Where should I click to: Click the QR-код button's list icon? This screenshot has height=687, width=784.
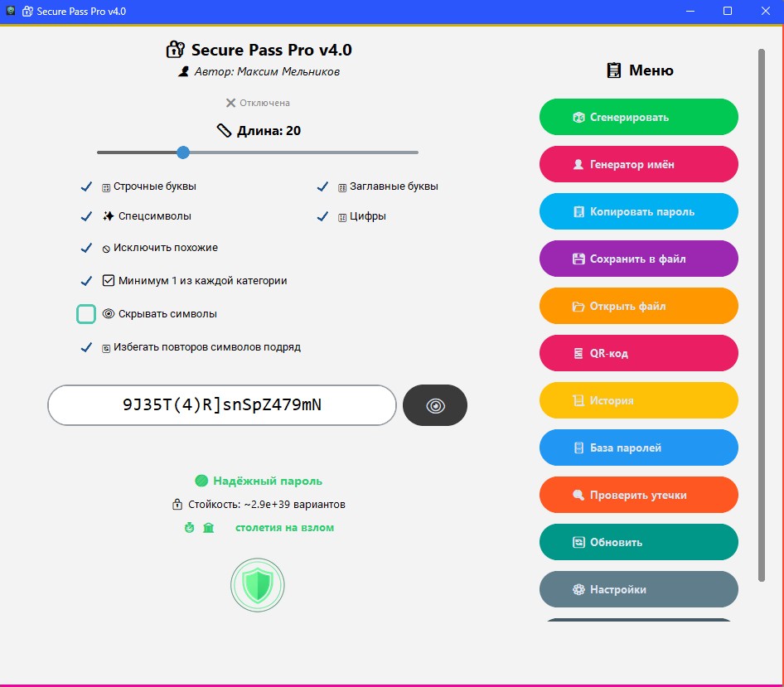578,354
